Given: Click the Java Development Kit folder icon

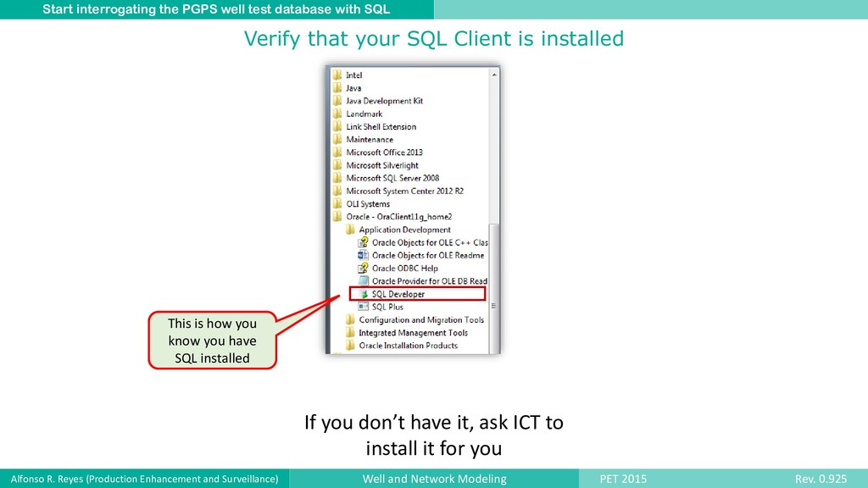Looking at the screenshot, I should [x=337, y=100].
